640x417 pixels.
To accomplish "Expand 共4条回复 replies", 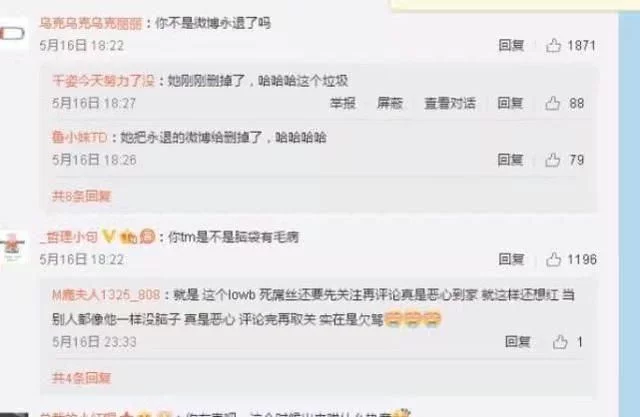I will (x=81, y=377).
